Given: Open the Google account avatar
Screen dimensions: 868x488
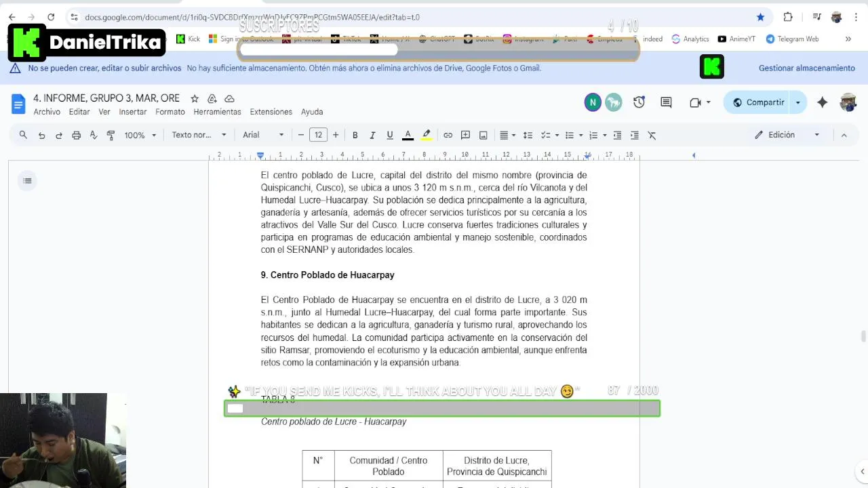Looking at the screenshot, I should click(x=848, y=102).
